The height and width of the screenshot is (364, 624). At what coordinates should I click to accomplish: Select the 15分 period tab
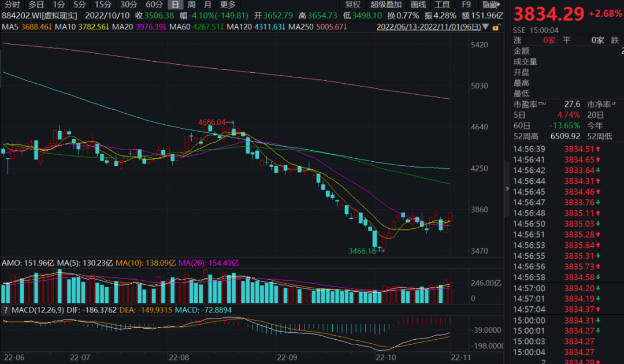103,5
